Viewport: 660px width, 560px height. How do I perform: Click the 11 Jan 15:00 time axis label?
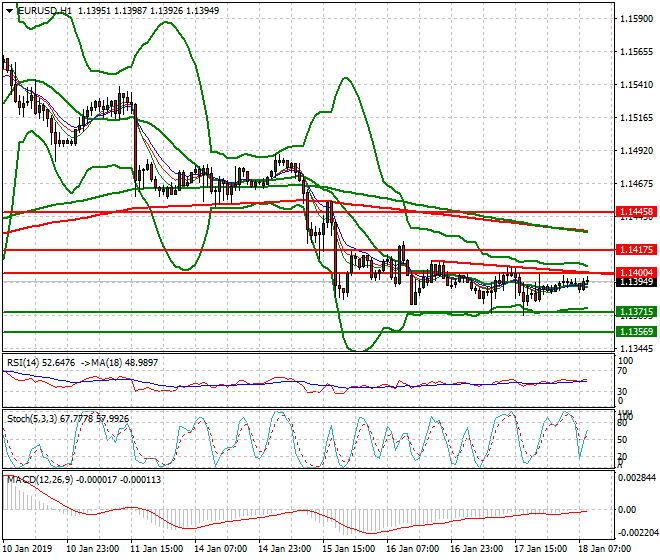[x=157, y=549]
